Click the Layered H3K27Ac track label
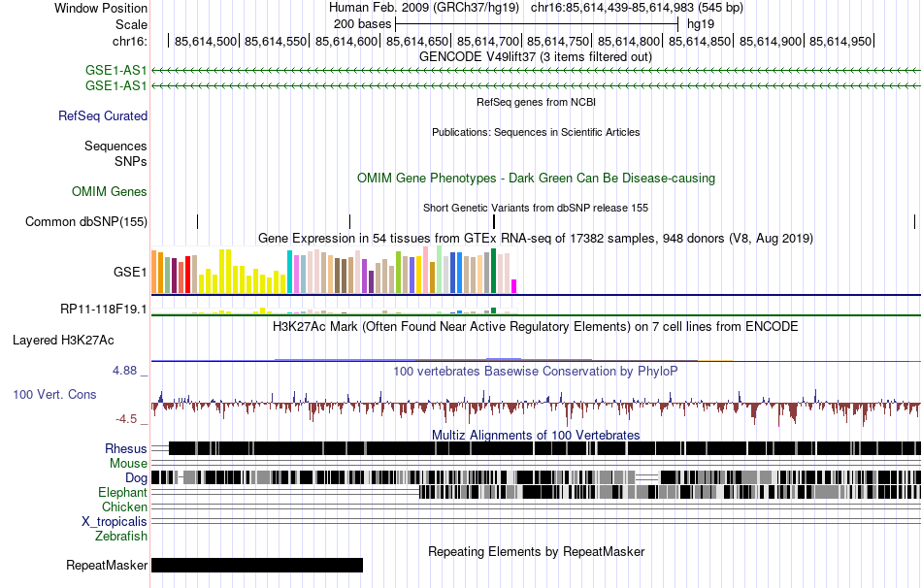 (63, 341)
